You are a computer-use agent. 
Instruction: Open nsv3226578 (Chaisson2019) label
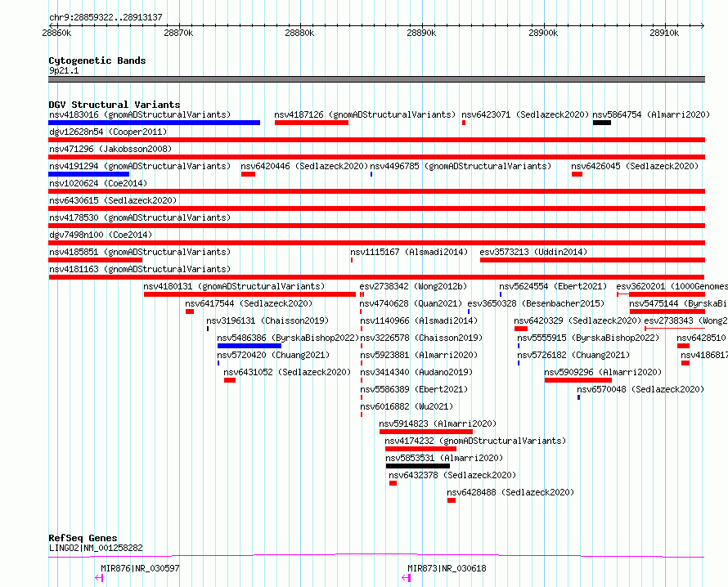(x=421, y=338)
